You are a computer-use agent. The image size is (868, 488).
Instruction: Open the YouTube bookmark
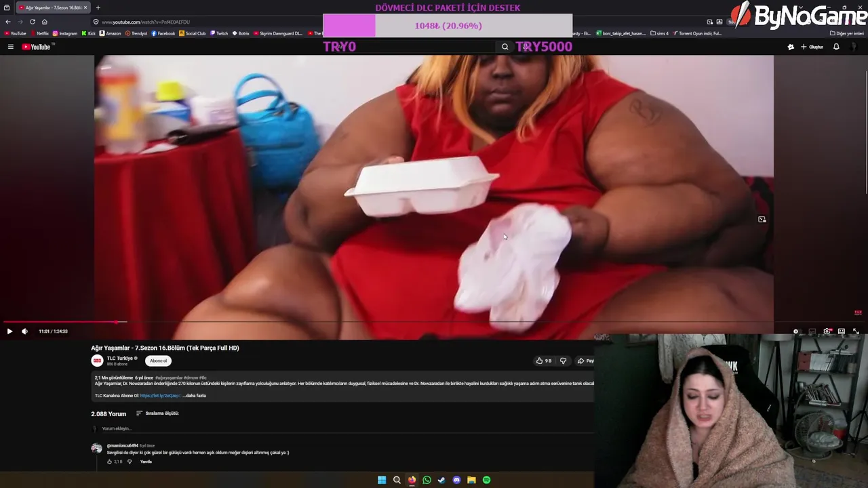[15, 33]
